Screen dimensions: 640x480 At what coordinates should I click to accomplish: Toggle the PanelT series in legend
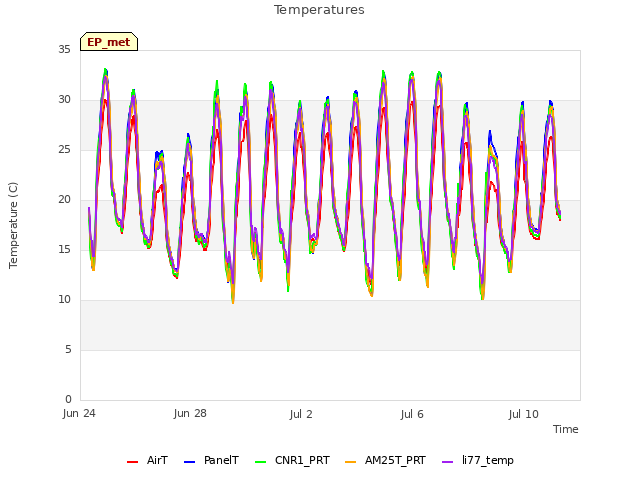click(211, 461)
